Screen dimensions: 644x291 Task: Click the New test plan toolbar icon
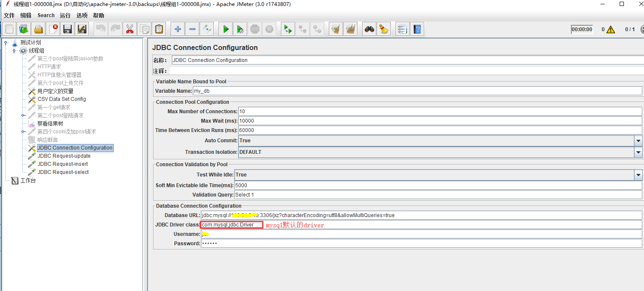9,29
